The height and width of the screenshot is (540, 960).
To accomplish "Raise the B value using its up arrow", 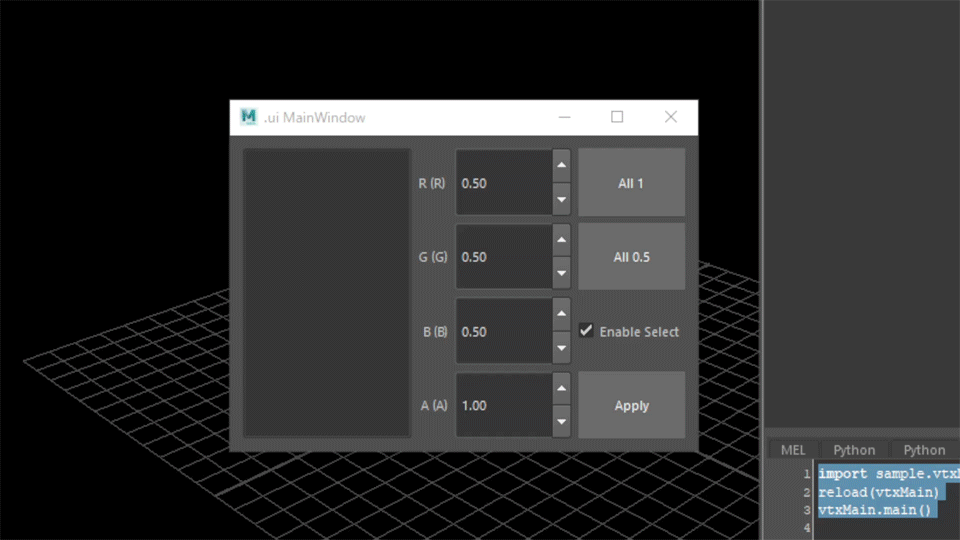I will pos(561,314).
